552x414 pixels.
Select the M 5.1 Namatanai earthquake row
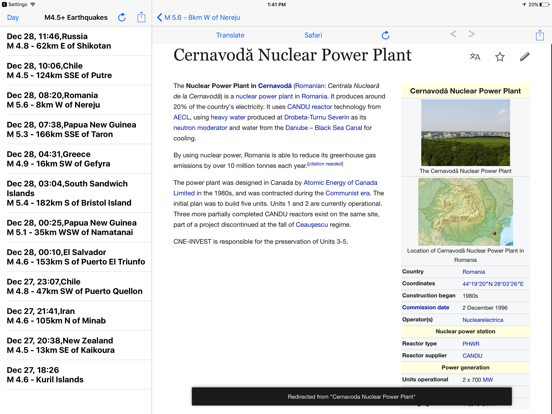(76, 227)
